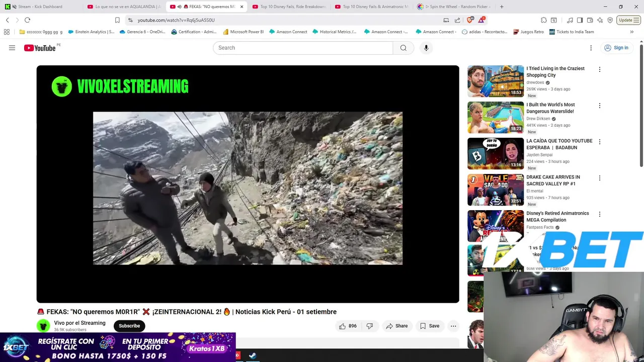Image resolution: width=644 pixels, height=362 pixels.
Task: Subscribe to Vivo por el Streaming
Action: pyautogui.click(x=129, y=326)
